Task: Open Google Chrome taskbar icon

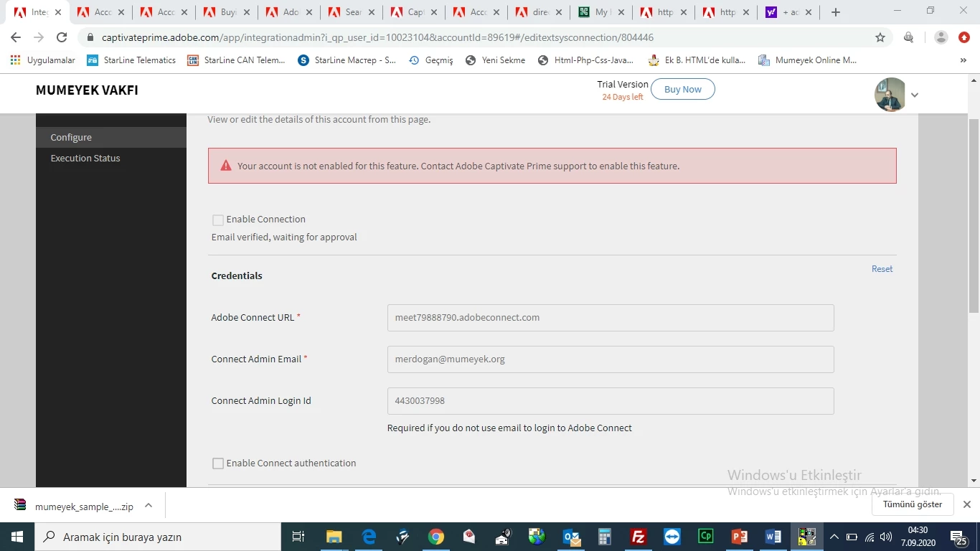Action: [435, 537]
